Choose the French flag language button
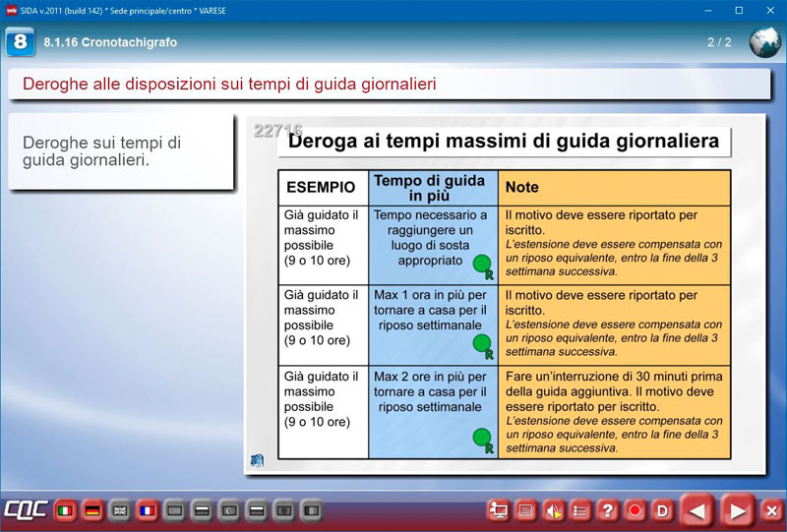The image size is (787, 532). click(x=148, y=510)
